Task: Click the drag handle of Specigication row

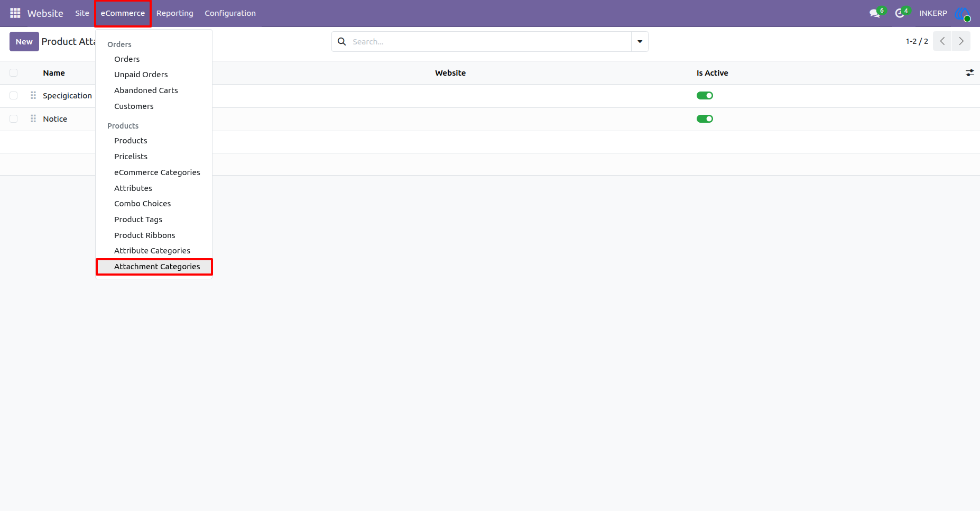Action: (33, 95)
